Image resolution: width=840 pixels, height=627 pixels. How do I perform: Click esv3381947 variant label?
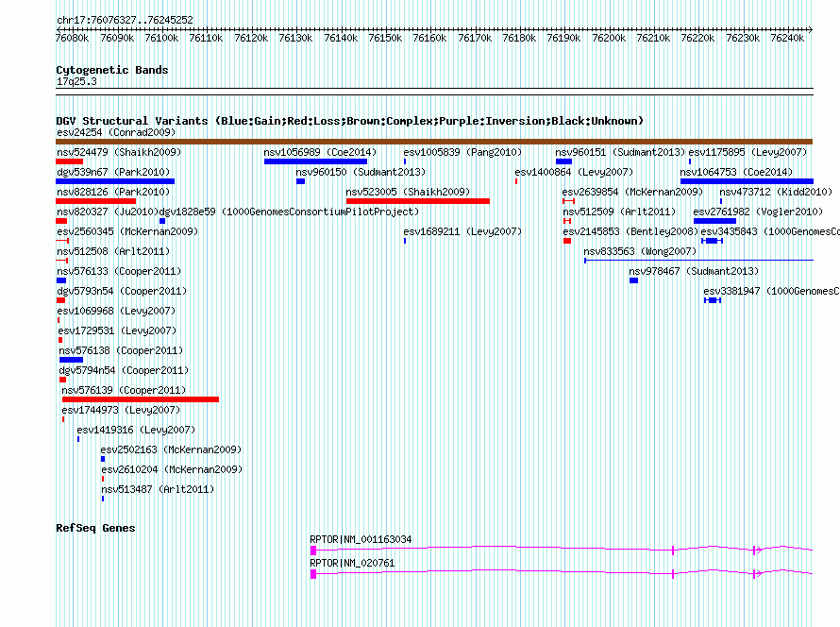771,291
